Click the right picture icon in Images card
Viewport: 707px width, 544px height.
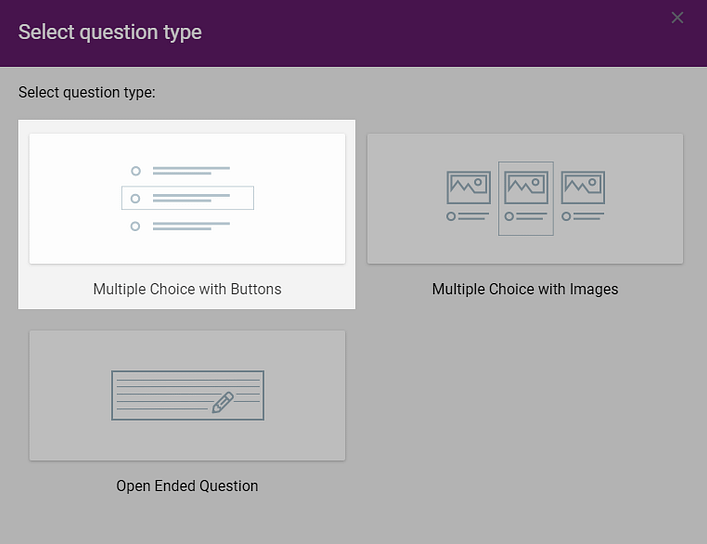coord(582,187)
